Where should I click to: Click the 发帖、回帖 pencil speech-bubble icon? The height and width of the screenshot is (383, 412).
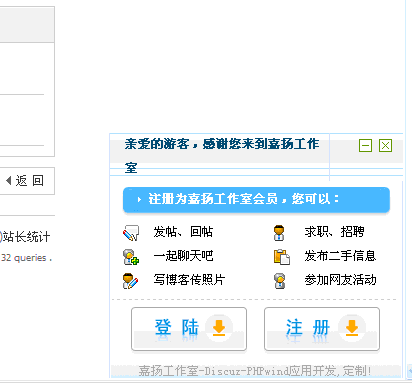pos(131,233)
